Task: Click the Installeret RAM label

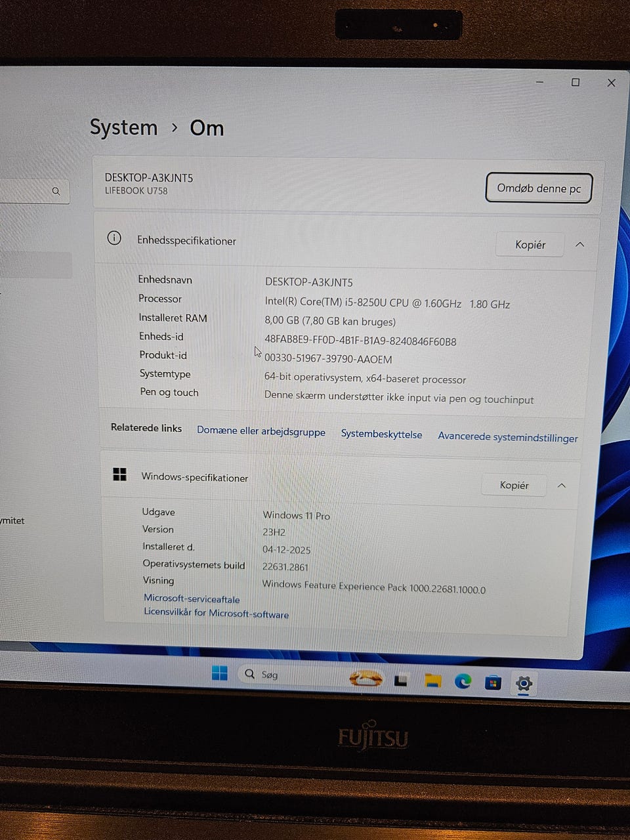Action: click(x=173, y=318)
